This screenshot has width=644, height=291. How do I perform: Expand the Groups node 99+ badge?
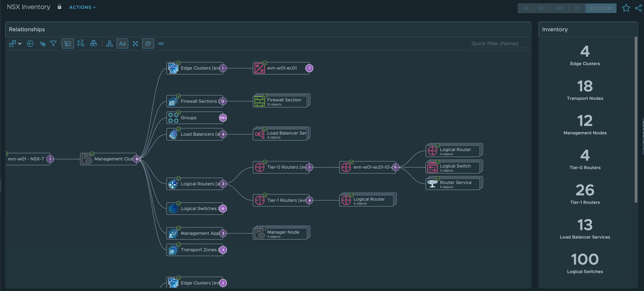223,118
